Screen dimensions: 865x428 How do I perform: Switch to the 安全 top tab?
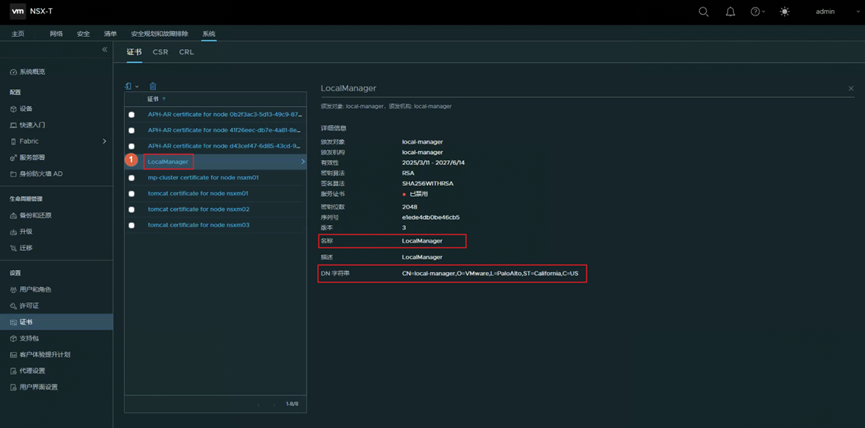(x=83, y=34)
